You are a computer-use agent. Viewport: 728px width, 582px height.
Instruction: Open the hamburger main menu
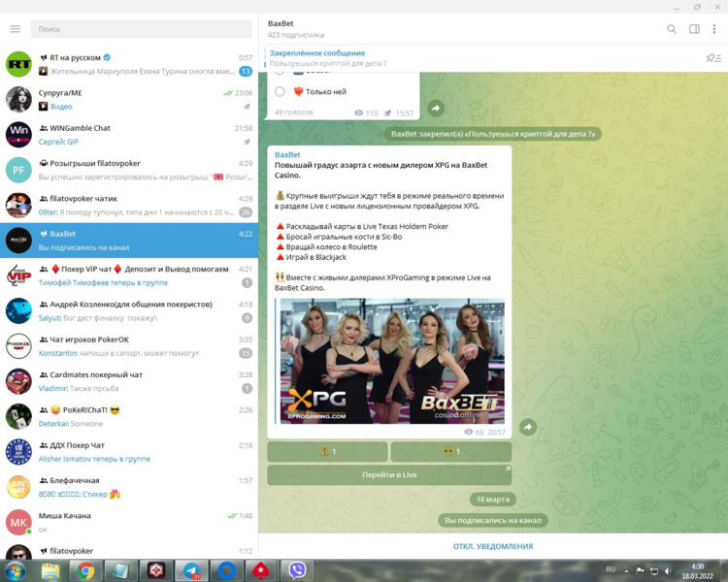[x=16, y=29]
